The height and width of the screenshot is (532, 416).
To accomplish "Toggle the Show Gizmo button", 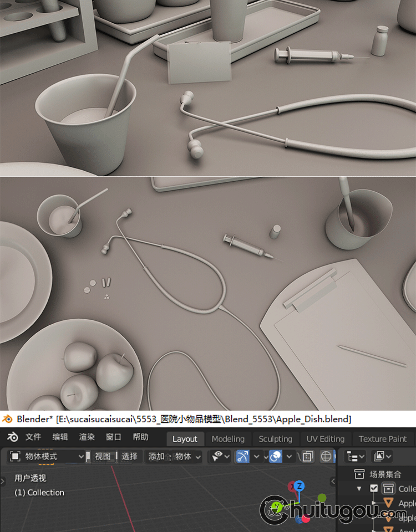I will tap(242, 457).
